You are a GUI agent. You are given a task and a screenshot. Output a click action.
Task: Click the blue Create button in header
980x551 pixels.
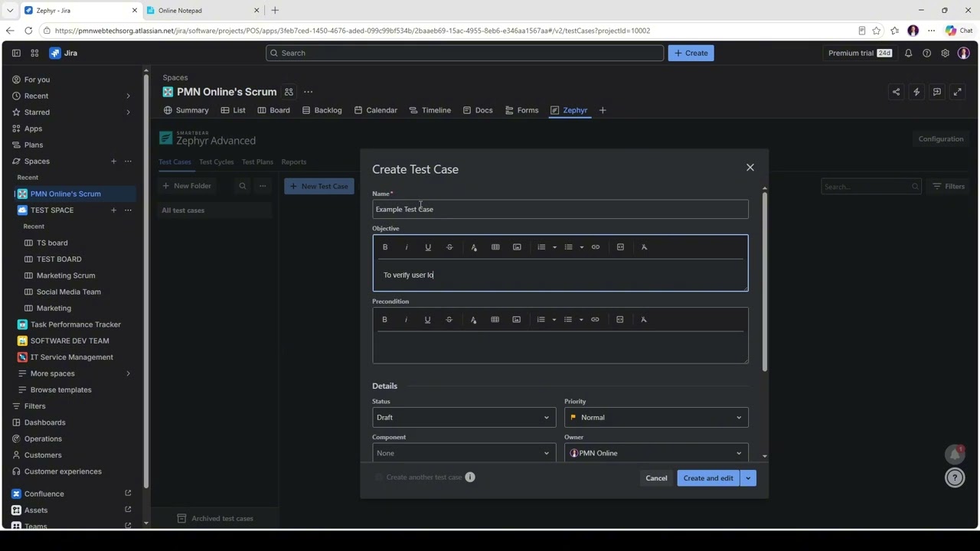click(691, 53)
